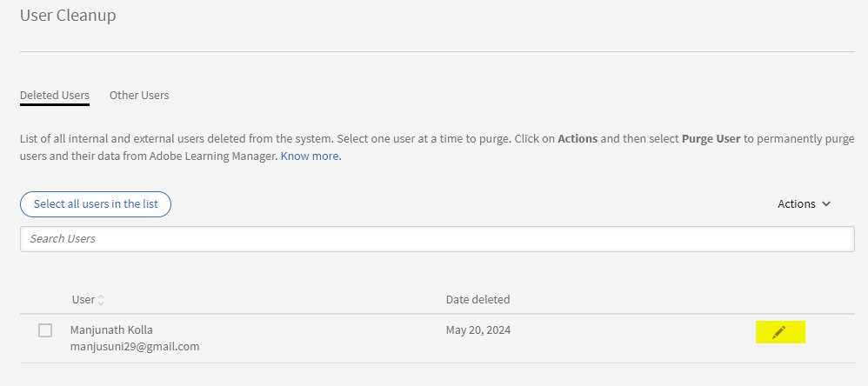Focus the Search Users field
This screenshot has height=386, width=868.
click(x=437, y=239)
